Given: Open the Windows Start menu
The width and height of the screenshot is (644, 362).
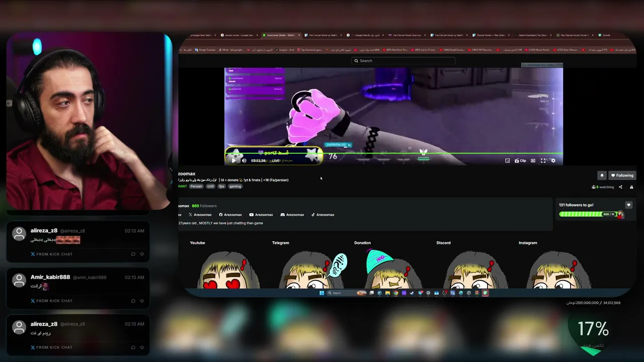Looking at the screenshot, I should point(321,293).
